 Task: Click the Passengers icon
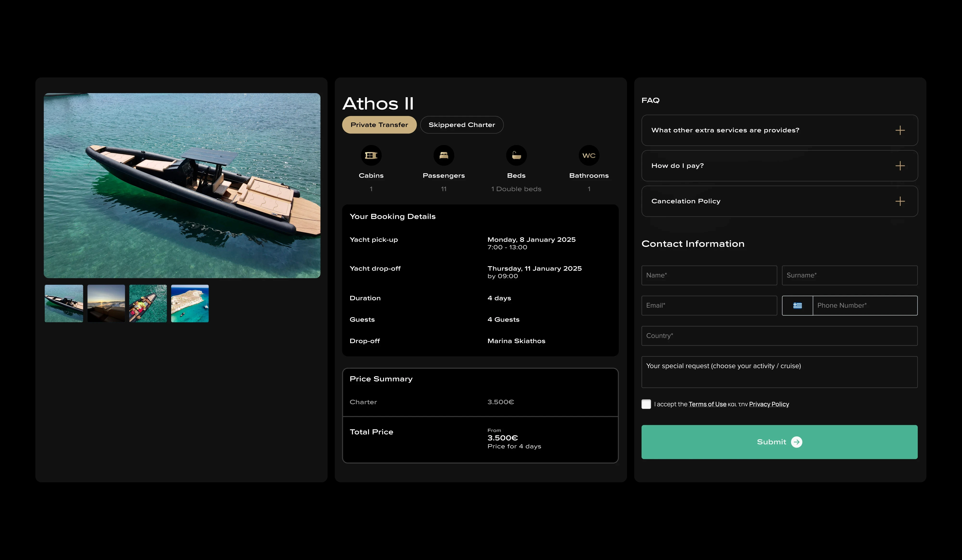coord(443,155)
